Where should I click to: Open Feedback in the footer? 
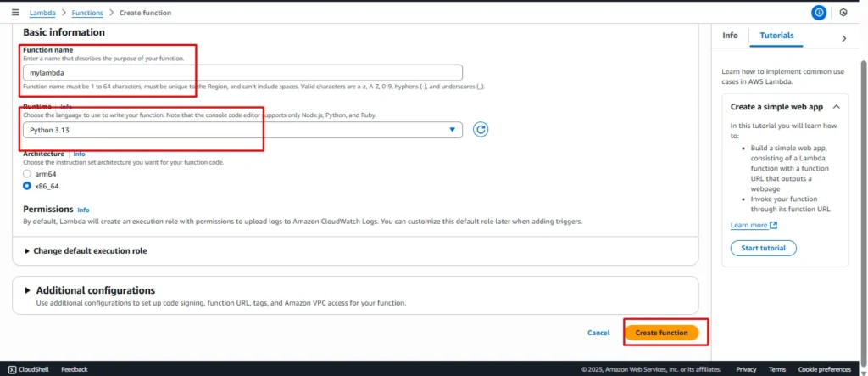[75, 369]
